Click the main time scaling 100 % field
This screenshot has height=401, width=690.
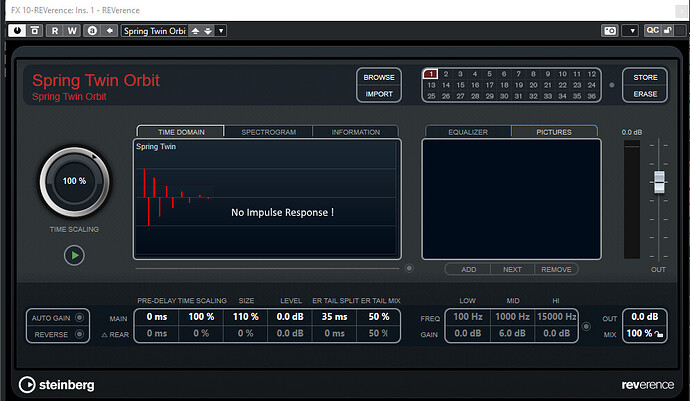(201, 317)
